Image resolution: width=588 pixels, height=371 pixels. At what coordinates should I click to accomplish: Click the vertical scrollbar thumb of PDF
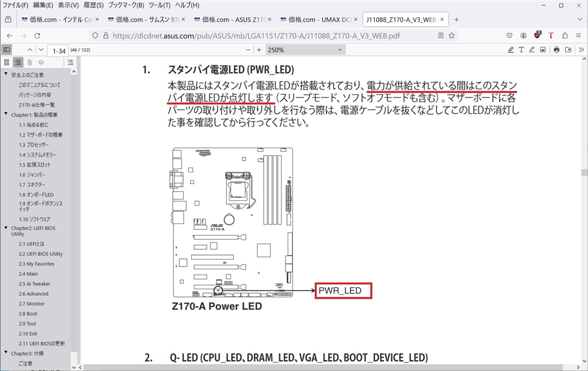pyautogui.click(x=584, y=172)
